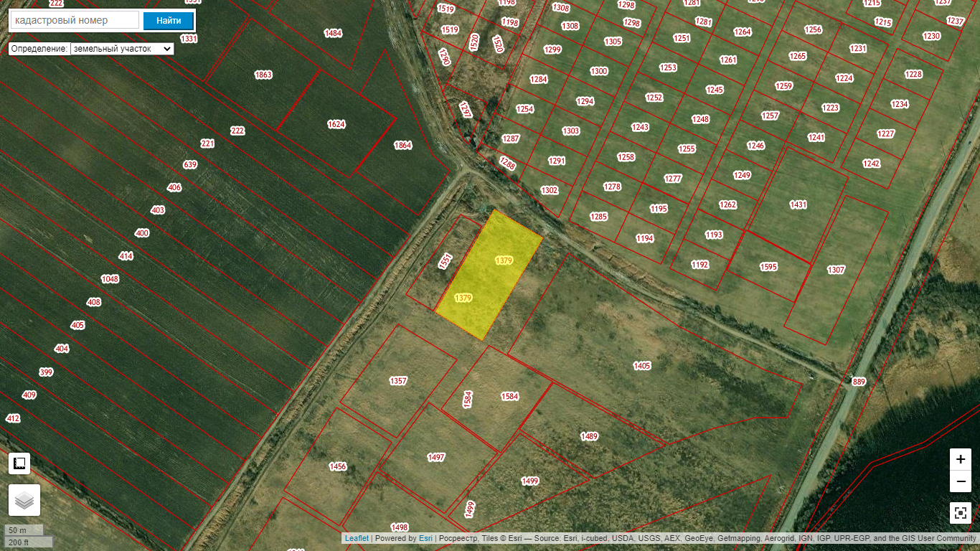980x551 pixels.
Task: Select parcel labeled 1484
Action: (x=333, y=33)
